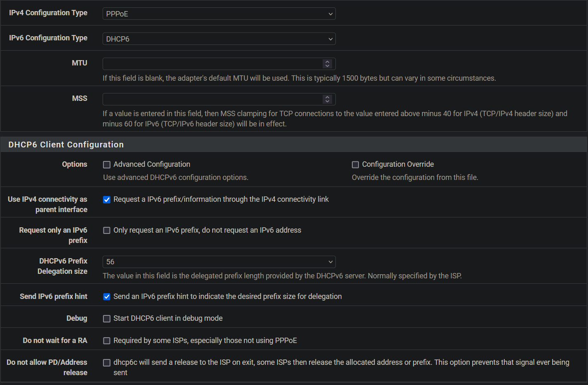Enable the Advanced Configuration checkbox
Viewport: 588px width, 385px height.
107,165
